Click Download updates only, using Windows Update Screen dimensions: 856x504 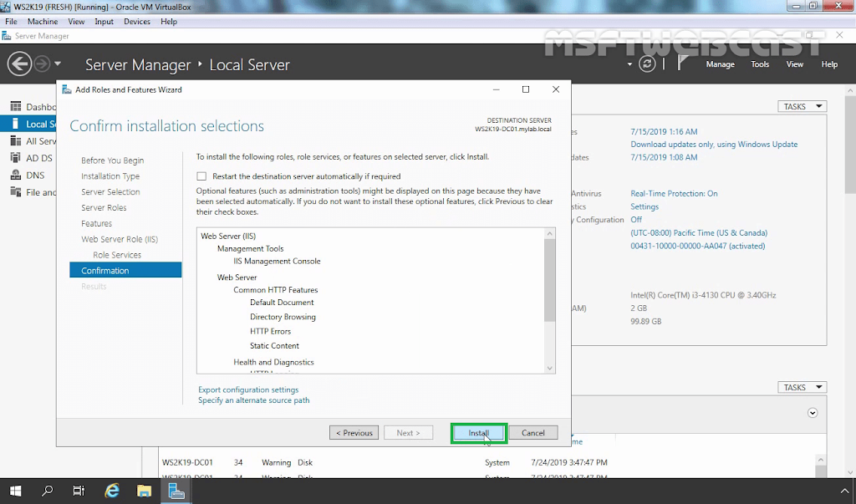pyautogui.click(x=714, y=144)
